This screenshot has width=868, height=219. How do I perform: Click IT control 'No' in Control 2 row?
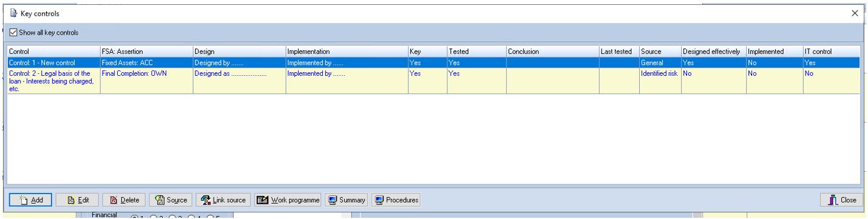point(831,81)
